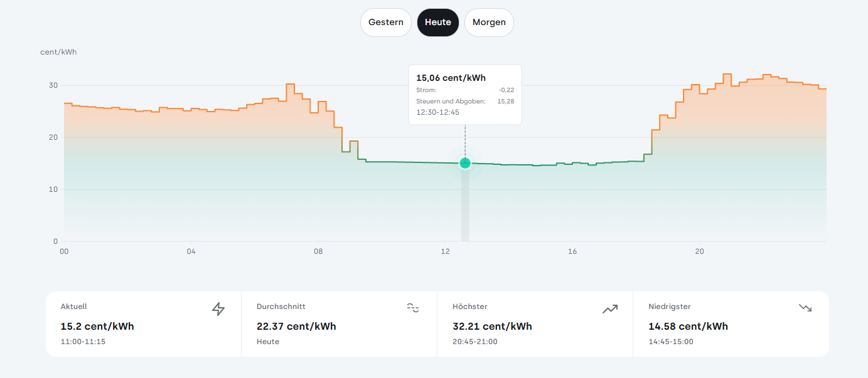The height and width of the screenshot is (378, 868).
Task: Click the 30 value on y-axis
Action: pyautogui.click(x=53, y=85)
